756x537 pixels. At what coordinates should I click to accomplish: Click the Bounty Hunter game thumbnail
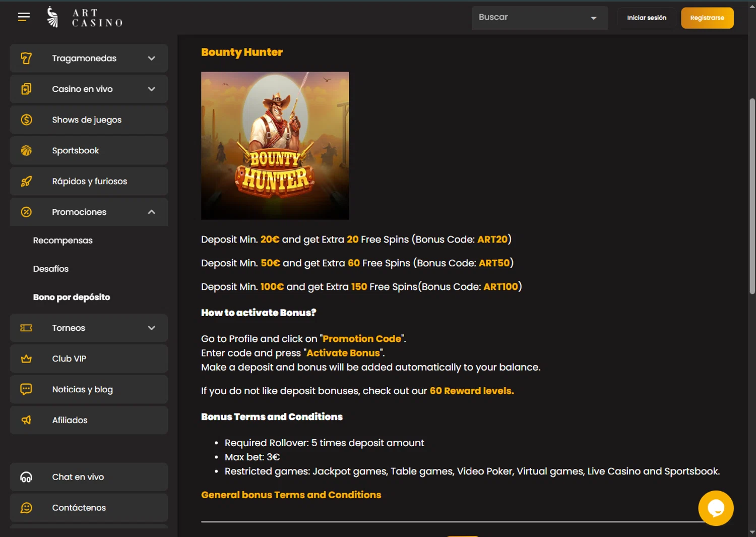[275, 146]
